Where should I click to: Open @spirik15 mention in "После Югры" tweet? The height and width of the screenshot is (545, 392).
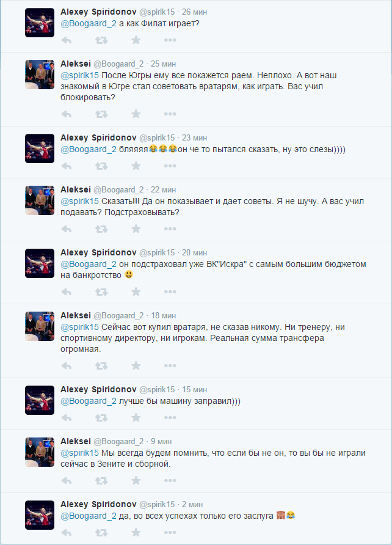(x=79, y=75)
